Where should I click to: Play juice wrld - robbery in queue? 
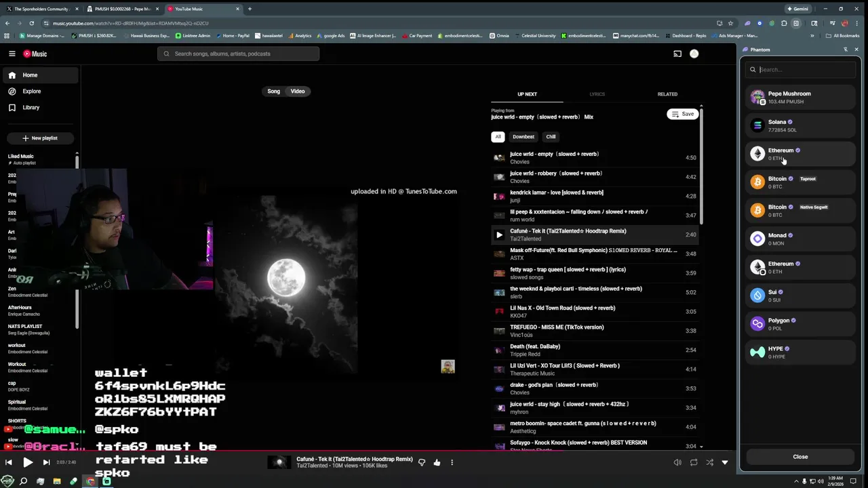pos(594,177)
